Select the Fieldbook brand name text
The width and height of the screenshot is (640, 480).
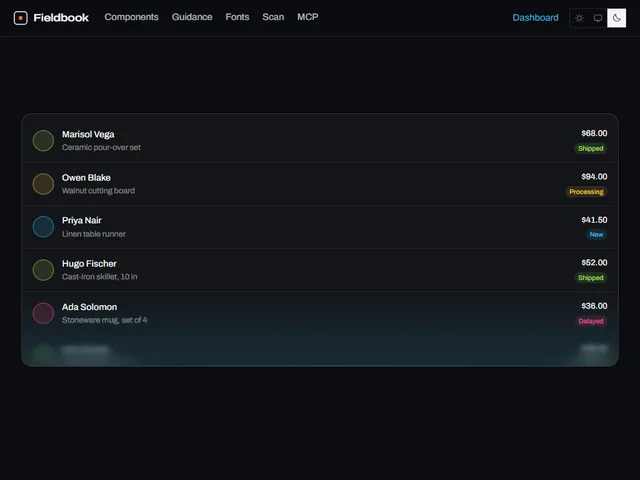pyautogui.click(x=61, y=18)
